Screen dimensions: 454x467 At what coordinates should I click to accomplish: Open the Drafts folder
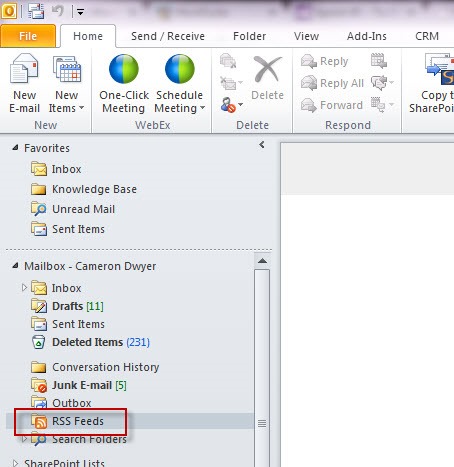(78, 306)
